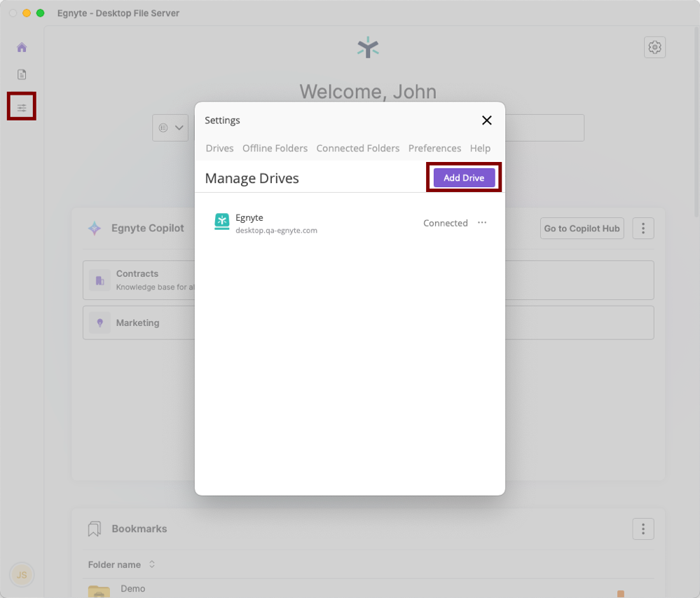The width and height of the screenshot is (700, 598).
Task: Click the Add Drive button
Action: (x=464, y=178)
